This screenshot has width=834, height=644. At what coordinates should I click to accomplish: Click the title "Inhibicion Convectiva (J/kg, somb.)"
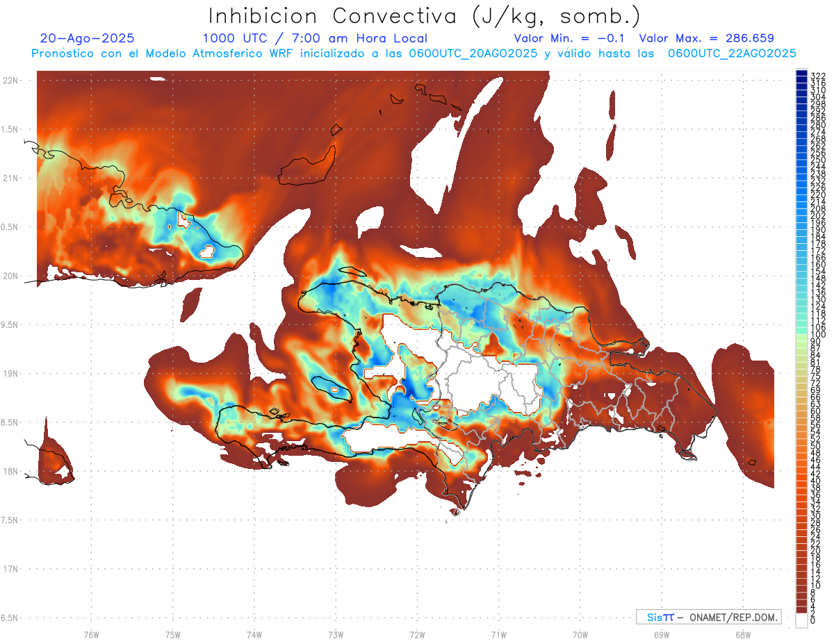424,16
